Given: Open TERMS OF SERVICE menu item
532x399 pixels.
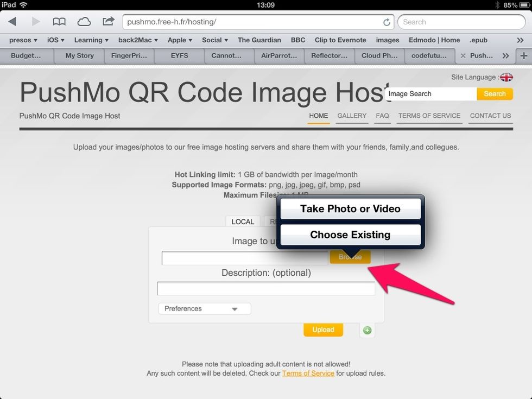Looking at the screenshot, I should tap(429, 116).
